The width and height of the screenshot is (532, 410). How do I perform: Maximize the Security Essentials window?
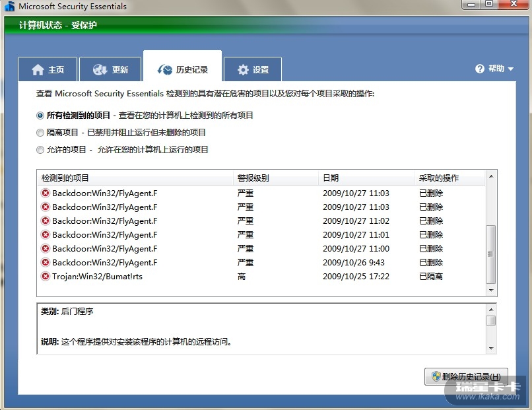pyautogui.click(x=489, y=5)
